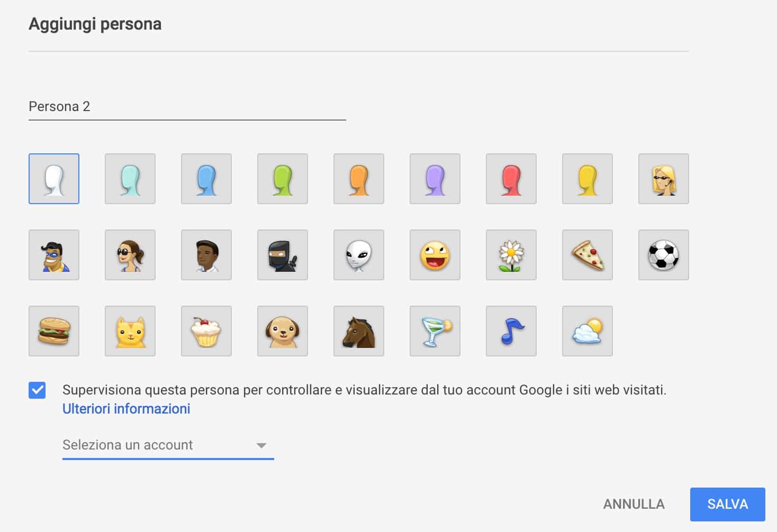Select the cupcake avatar icon
This screenshot has height=532, width=777.
(x=206, y=331)
